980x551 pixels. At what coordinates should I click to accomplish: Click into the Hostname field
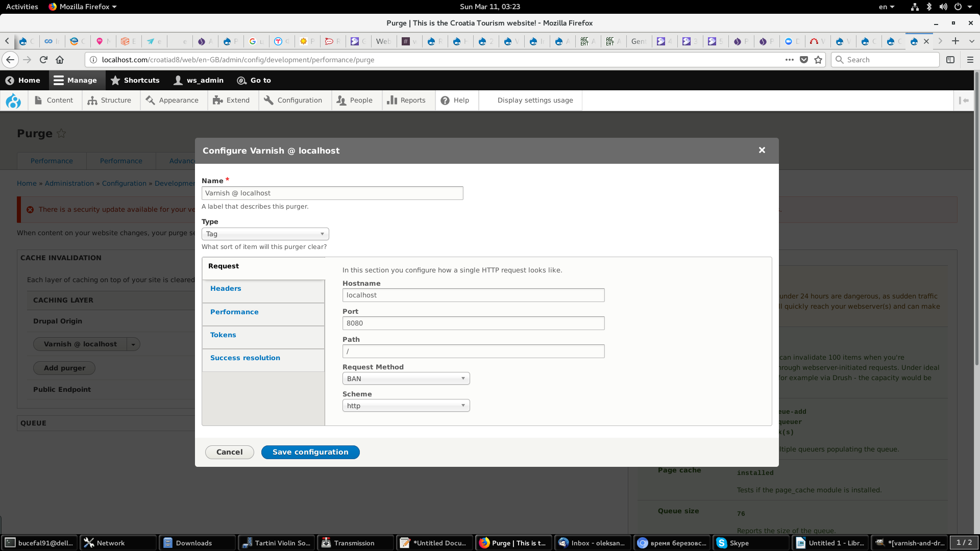click(x=474, y=295)
